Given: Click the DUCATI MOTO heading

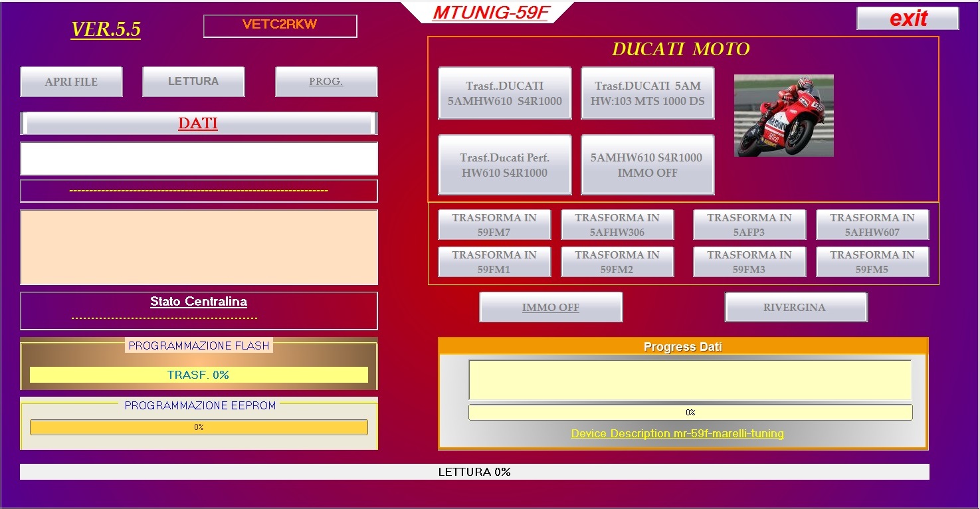Looking at the screenshot, I should (681, 49).
